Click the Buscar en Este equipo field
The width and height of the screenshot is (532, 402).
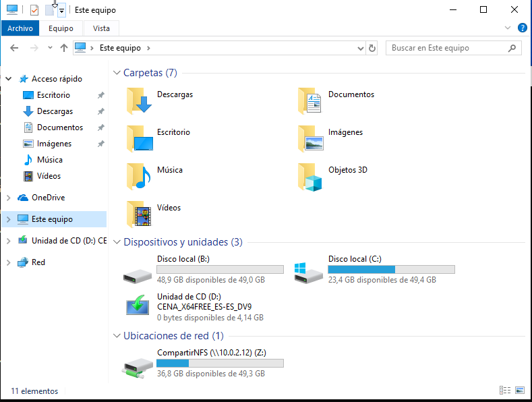click(x=448, y=48)
